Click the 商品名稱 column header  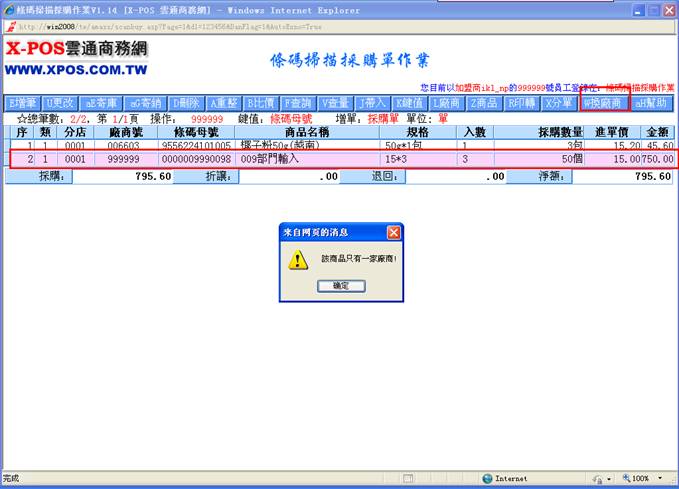click(x=308, y=132)
